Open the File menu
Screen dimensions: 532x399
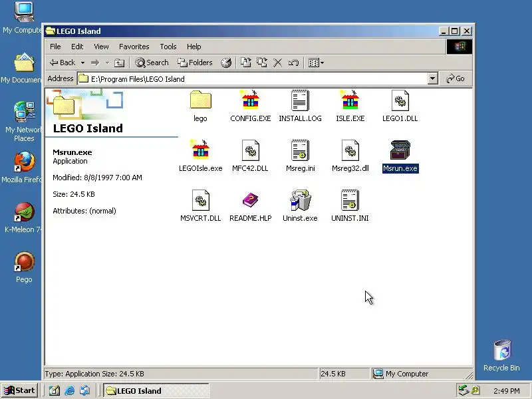pyautogui.click(x=55, y=47)
